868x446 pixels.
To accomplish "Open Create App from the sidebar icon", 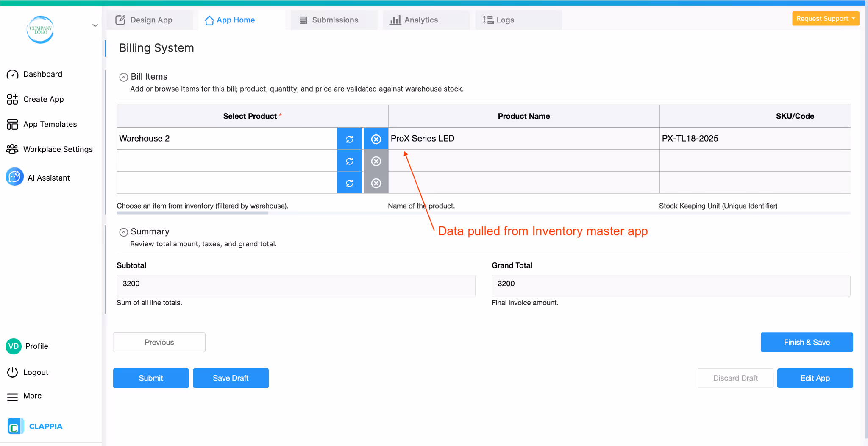I will coord(12,99).
